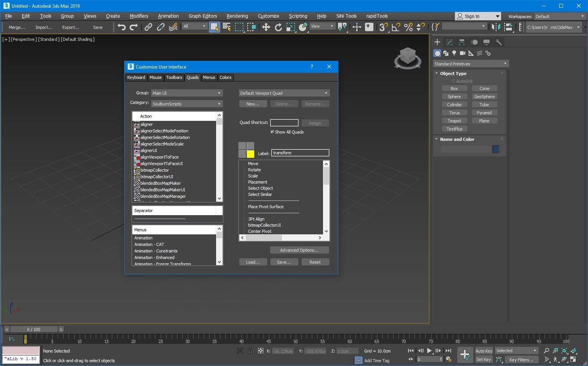This screenshot has height=366, width=588.
Task: Open the Modify panel tab
Action: [x=450, y=42]
